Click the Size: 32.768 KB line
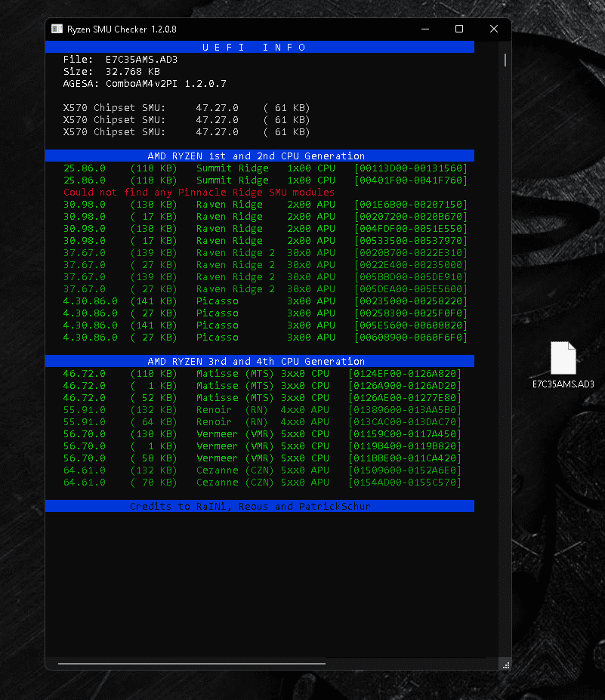Viewport: 605px width, 700px height. tap(111, 72)
